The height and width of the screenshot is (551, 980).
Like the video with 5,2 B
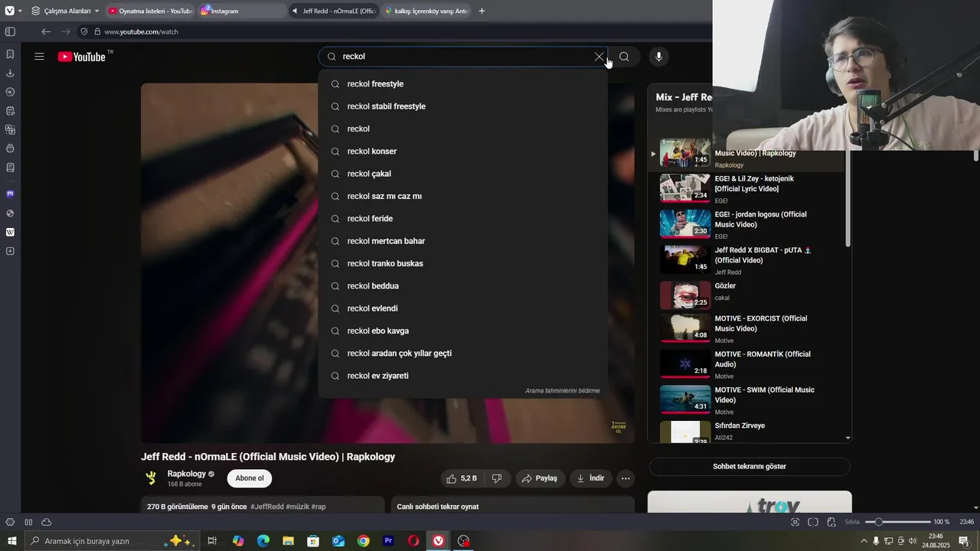point(462,478)
